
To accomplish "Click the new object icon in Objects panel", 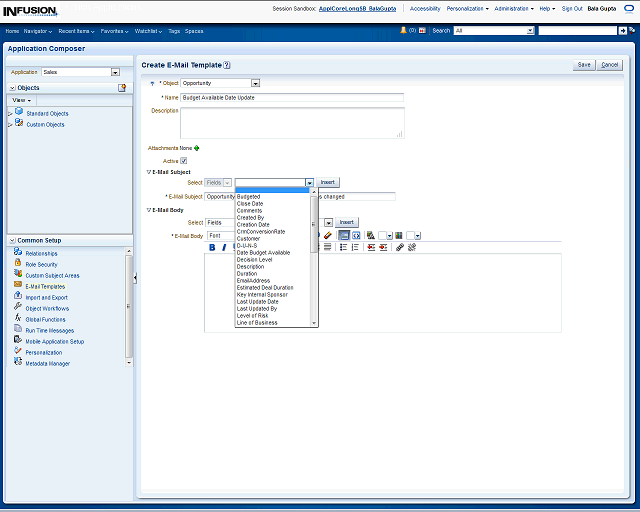I will click(122, 88).
